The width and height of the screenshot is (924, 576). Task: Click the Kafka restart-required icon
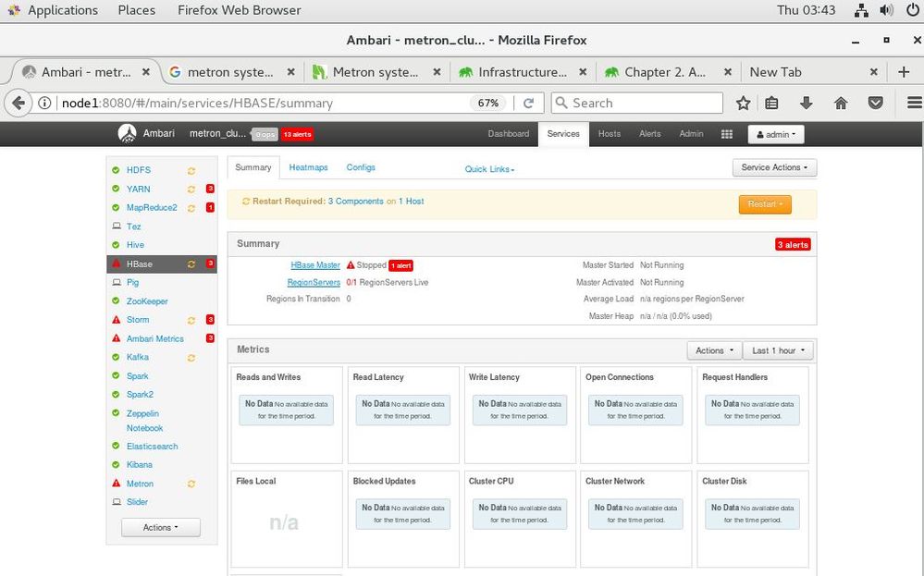coord(191,358)
